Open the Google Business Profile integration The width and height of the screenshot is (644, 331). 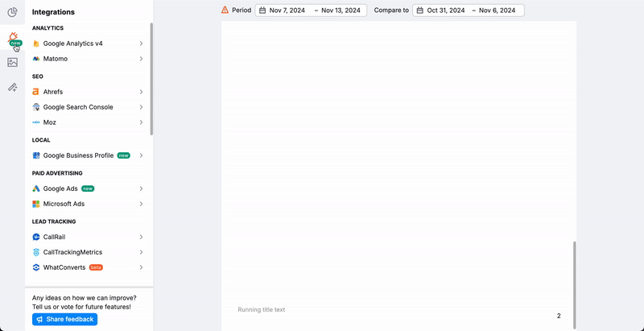(x=78, y=155)
